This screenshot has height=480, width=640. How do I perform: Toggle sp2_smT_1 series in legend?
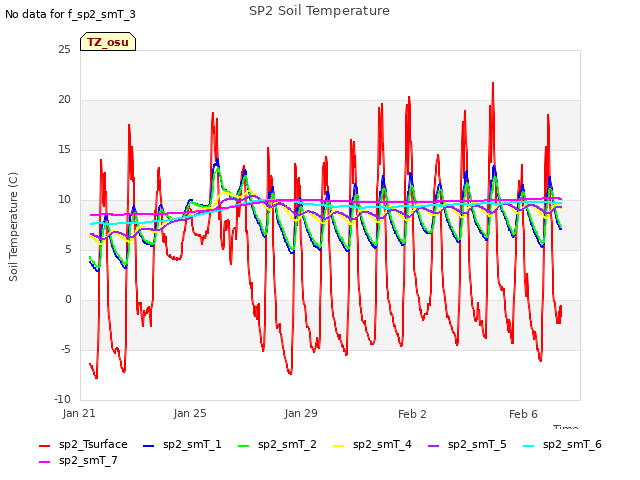[x=182, y=444]
